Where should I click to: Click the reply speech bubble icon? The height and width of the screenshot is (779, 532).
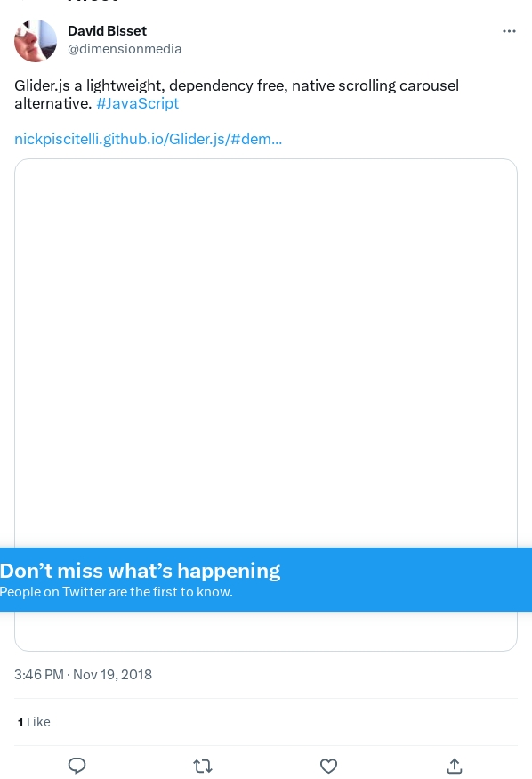77,766
